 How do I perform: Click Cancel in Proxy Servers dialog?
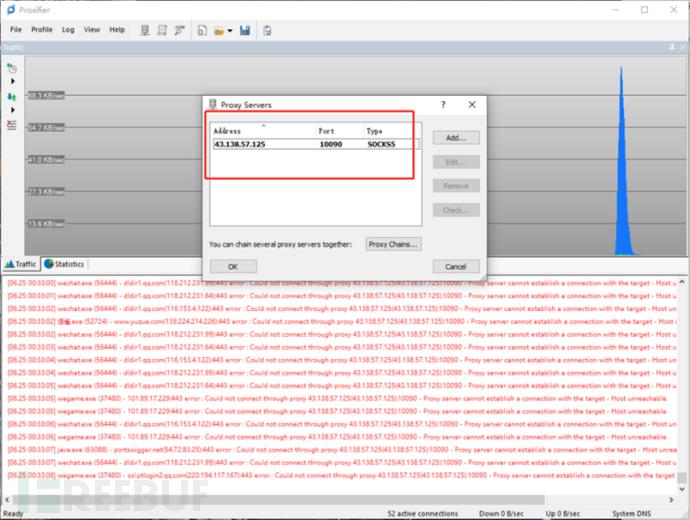pyautogui.click(x=456, y=267)
